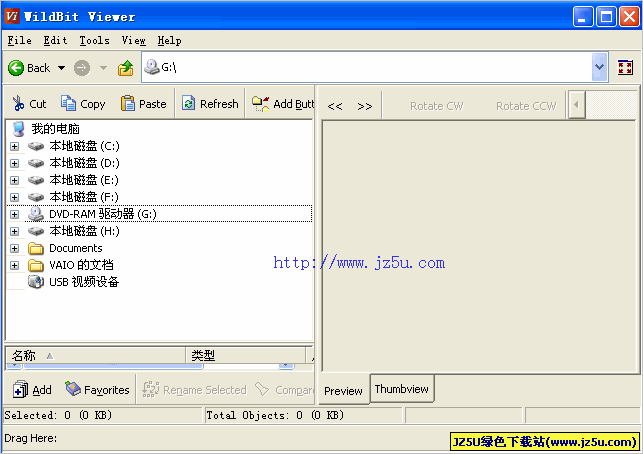Expand VAIO 的文档 folder node

point(15,265)
